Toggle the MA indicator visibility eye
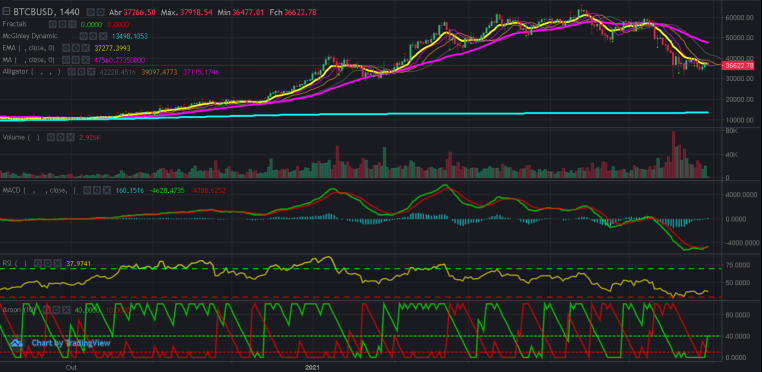The height and width of the screenshot is (372, 762). coord(66,60)
